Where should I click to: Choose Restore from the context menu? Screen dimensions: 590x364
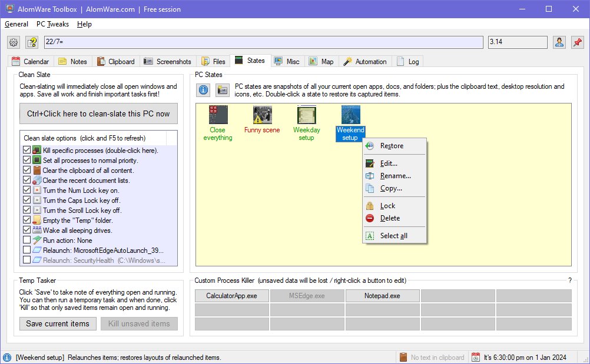392,146
